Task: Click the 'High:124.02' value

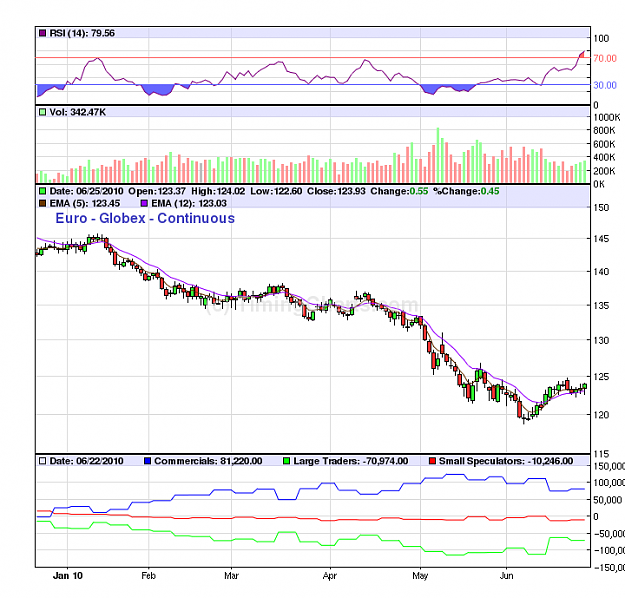Action: pyautogui.click(x=218, y=191)
